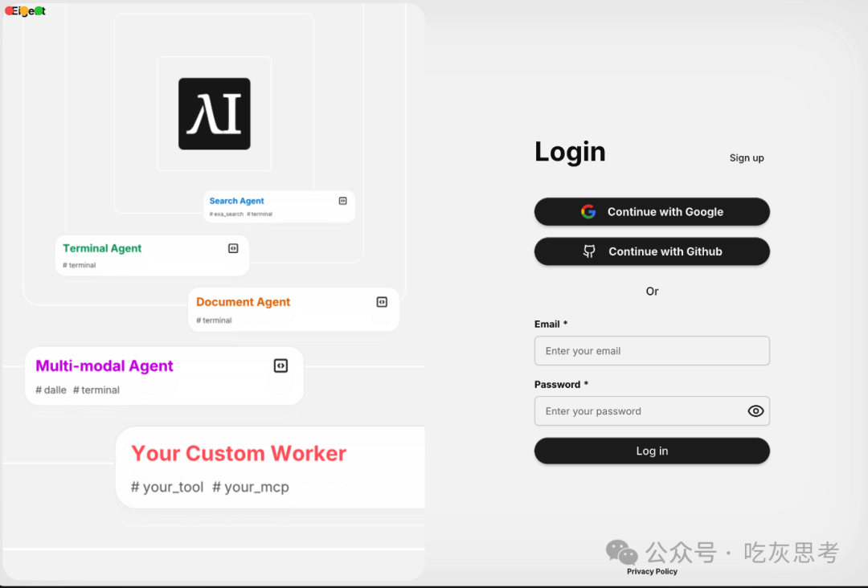
Task: Click the Your Custom Worker heading
Action: point(239,454)
